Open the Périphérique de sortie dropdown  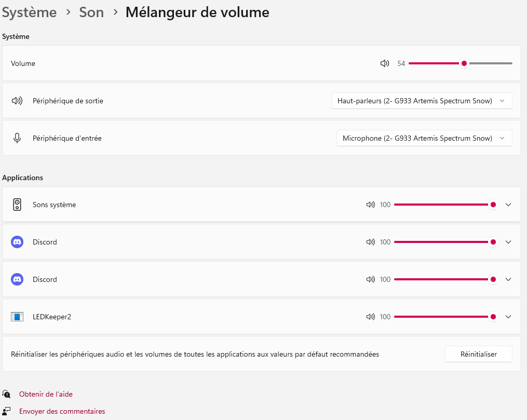[422, 101]
